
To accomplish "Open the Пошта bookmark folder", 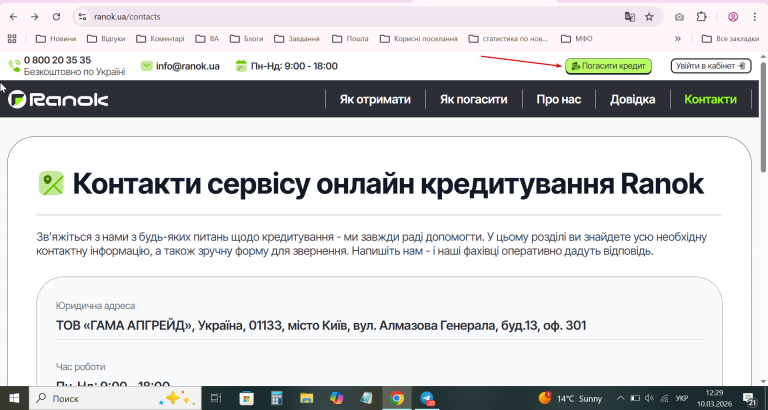I will tap(350, 38).
